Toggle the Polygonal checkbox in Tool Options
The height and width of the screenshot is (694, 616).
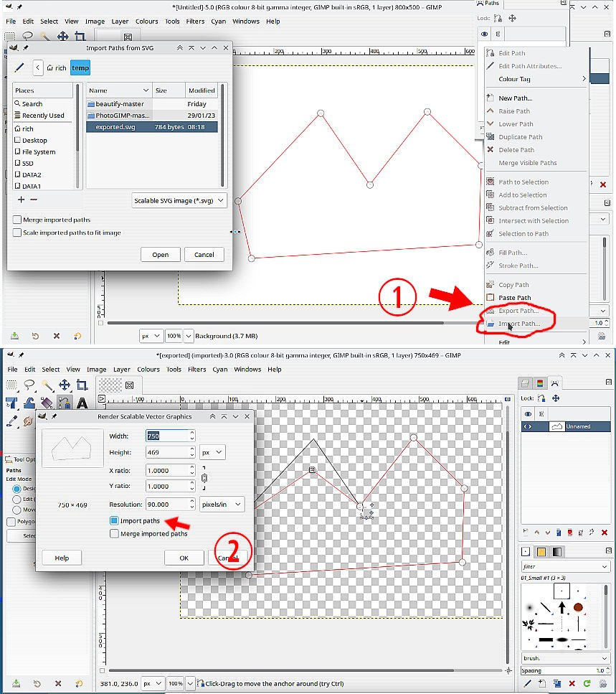[x=11, y=522]
